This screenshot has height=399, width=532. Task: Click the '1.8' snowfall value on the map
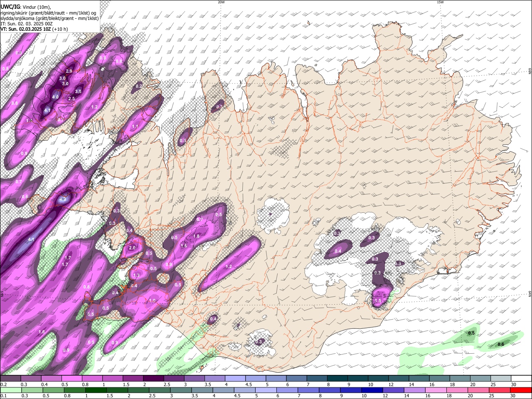point(197,236)
